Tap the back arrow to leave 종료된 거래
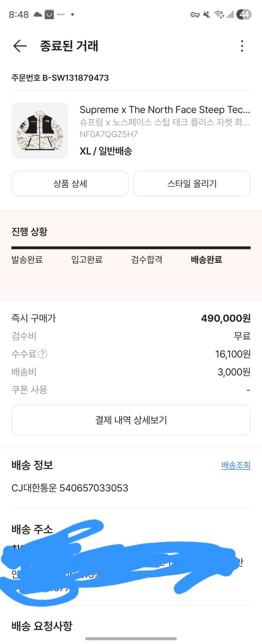 (19, 46)
